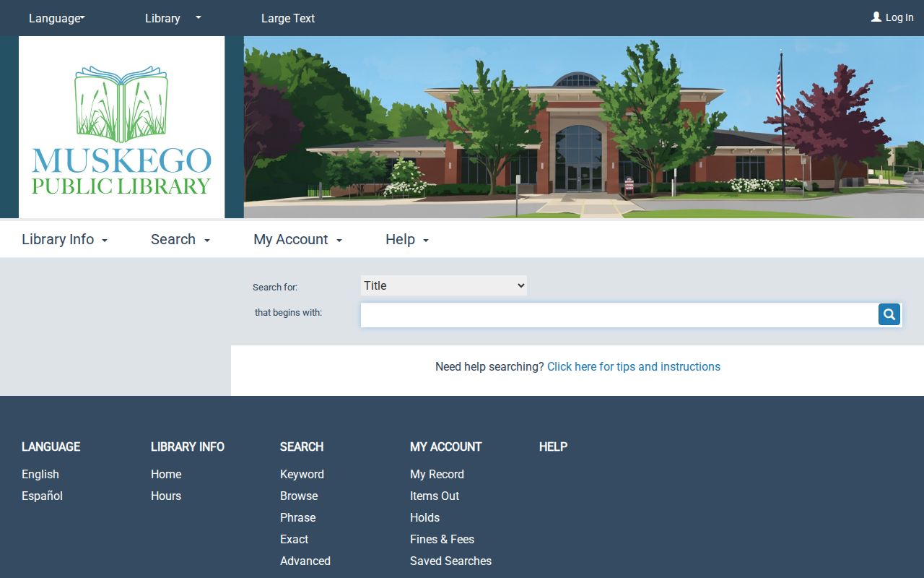Viewport: 924px width, 578px height.
Task: Click the MY ACCOUNT footer heading
Action: [445, 447]
